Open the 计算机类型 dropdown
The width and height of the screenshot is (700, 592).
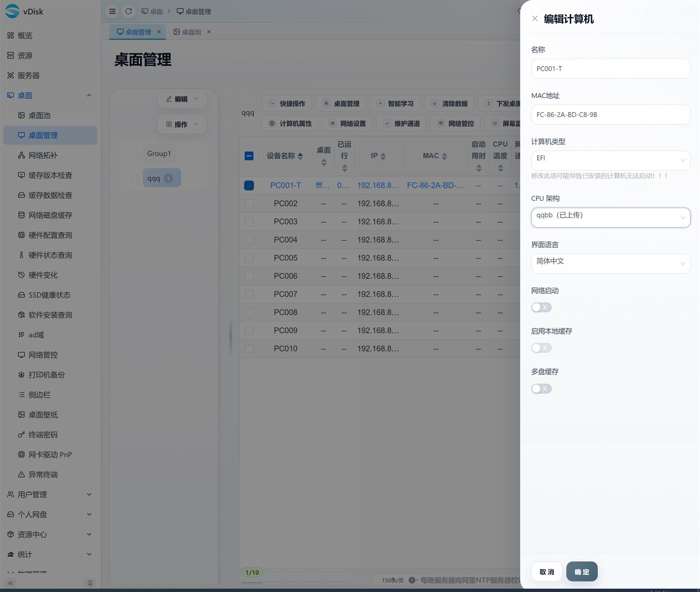[x=610, y=160]
